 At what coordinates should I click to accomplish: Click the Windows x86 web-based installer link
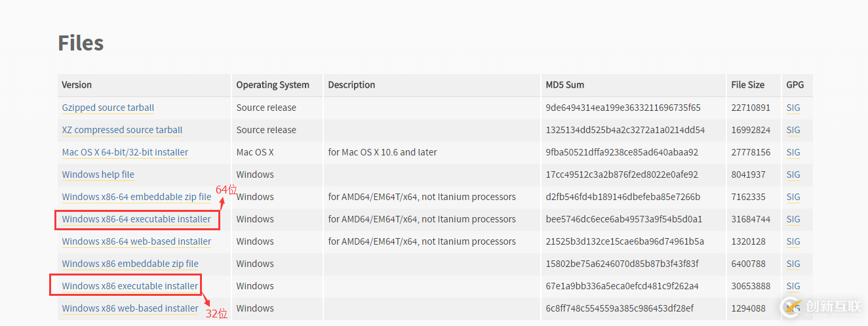click(130, 308)
